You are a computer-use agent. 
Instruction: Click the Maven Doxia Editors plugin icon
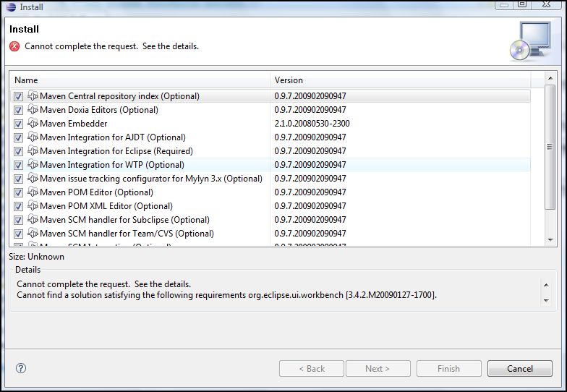(33, 110)
